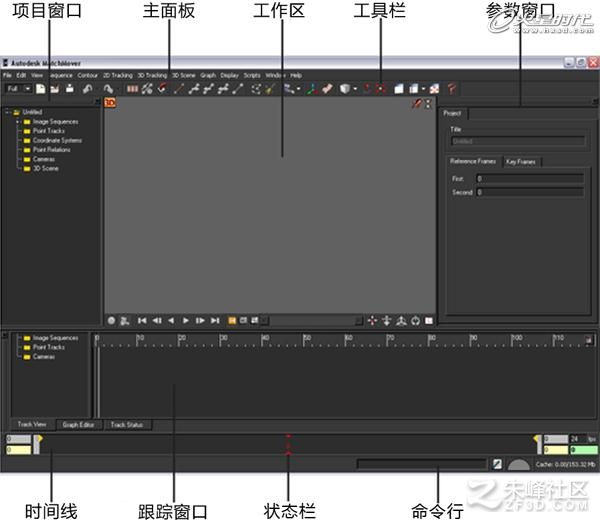The width and height of the screenshot is (600, 521).
Task: Select Coordinate Systems in the project tree
Action: tap(57, 140)
